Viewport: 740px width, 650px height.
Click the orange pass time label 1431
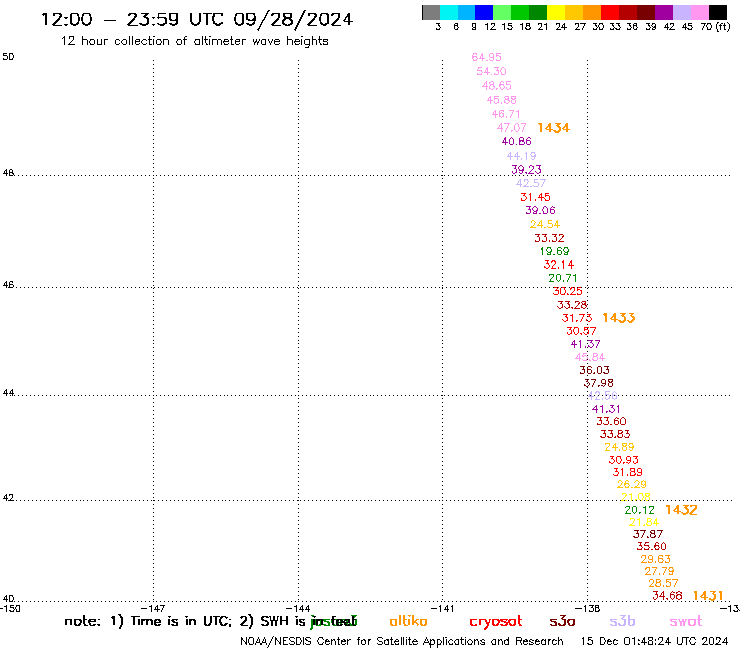point(708,596)
